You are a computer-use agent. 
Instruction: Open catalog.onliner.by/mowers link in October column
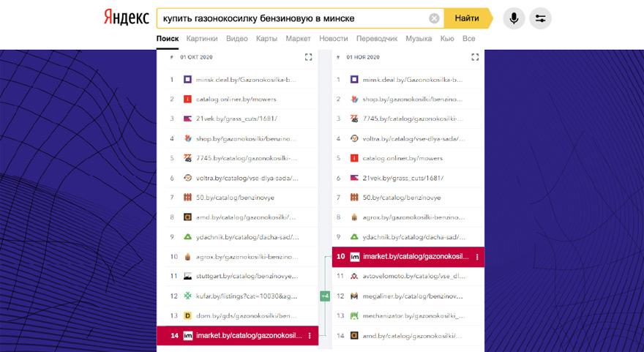click(236, 99)
